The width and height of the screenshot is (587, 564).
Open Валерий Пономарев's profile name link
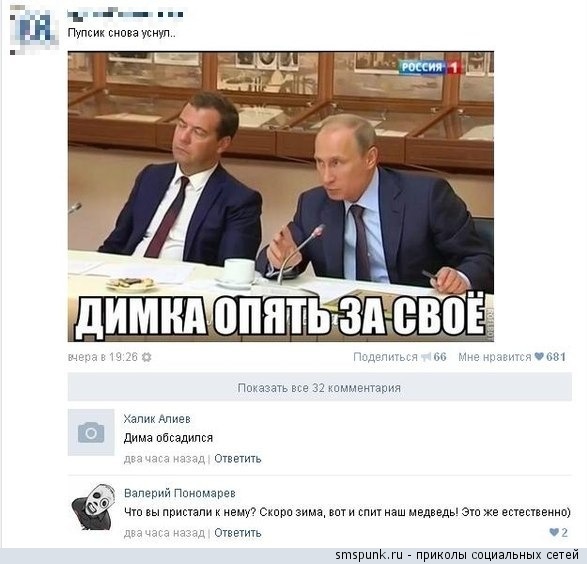pos(180,493)
